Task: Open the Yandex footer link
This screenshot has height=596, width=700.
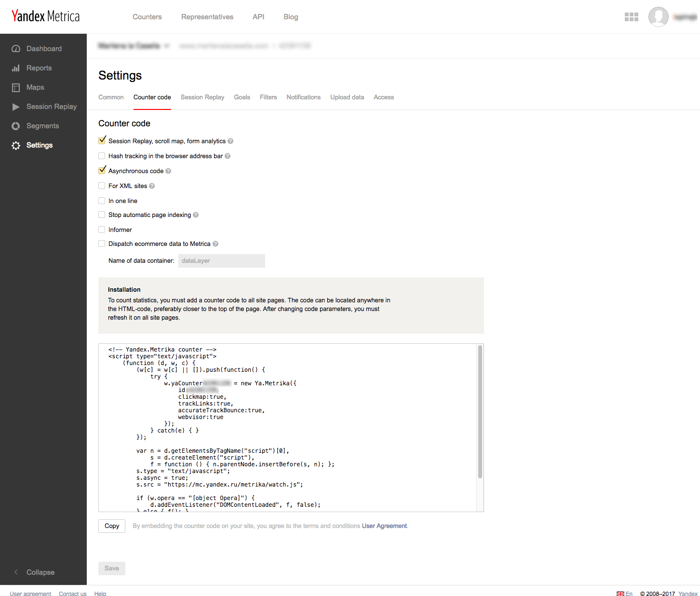Action: point(688,594)
